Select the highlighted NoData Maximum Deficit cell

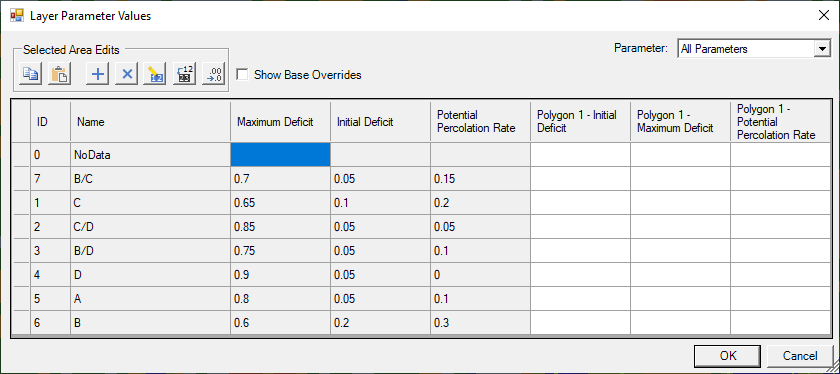pyautogui.click(x=281, y=155)
